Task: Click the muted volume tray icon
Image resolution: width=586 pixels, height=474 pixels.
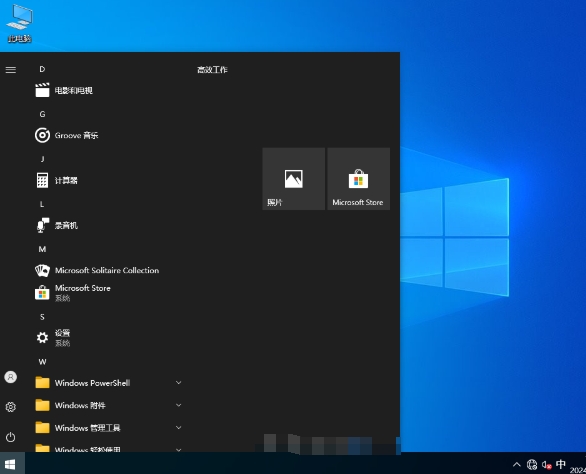Action: [x=547, y=465]
